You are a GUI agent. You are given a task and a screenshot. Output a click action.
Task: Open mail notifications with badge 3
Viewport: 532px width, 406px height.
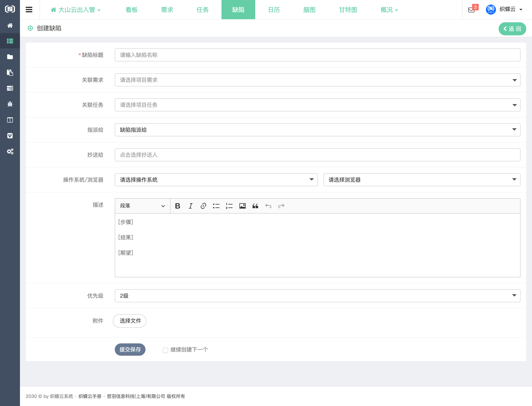click(471, 10)
